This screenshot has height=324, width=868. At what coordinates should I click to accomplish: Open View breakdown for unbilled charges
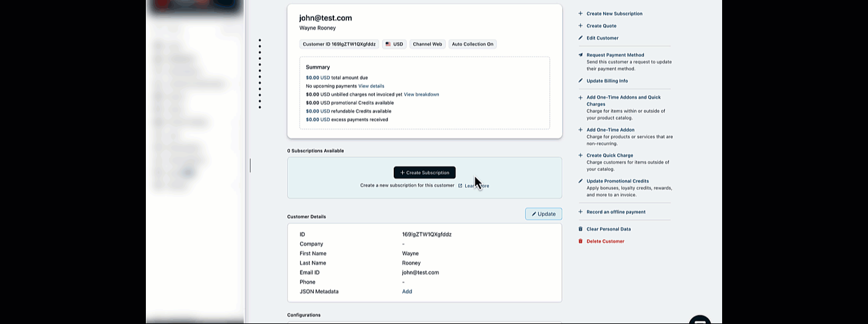tap(421, 95)
